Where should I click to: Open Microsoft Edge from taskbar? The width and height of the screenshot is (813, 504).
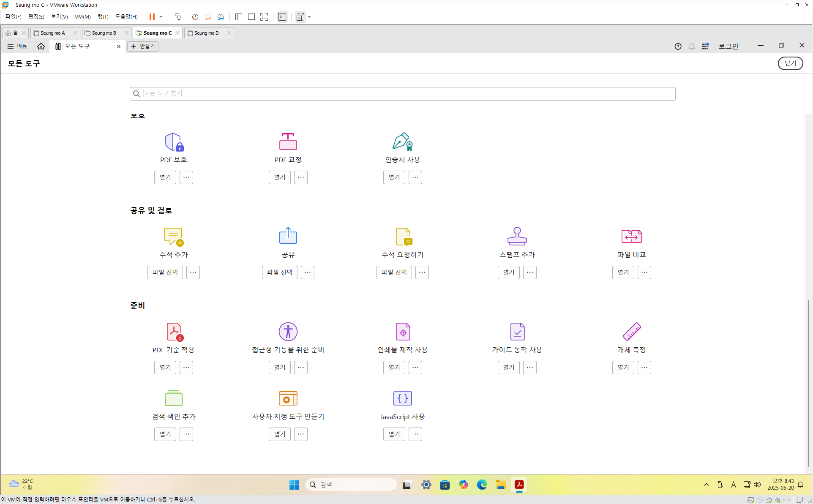(482, 485)
